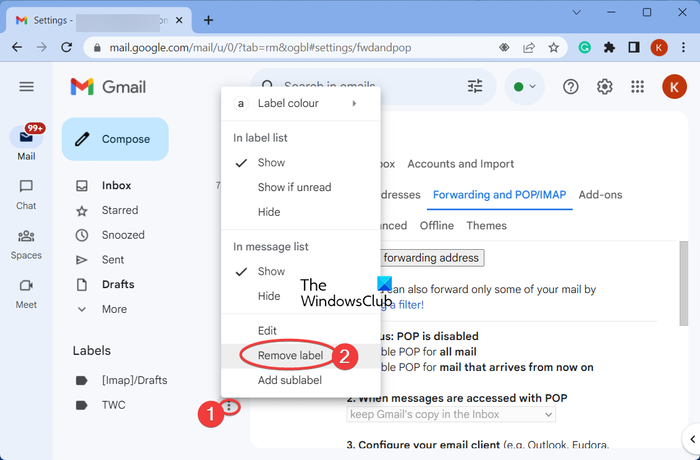
Task: Open the Settings gear icon
Action: point(604,87)
